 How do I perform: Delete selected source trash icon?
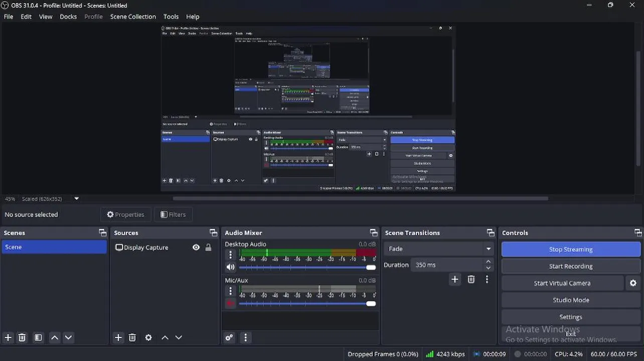tap(132, 337)
